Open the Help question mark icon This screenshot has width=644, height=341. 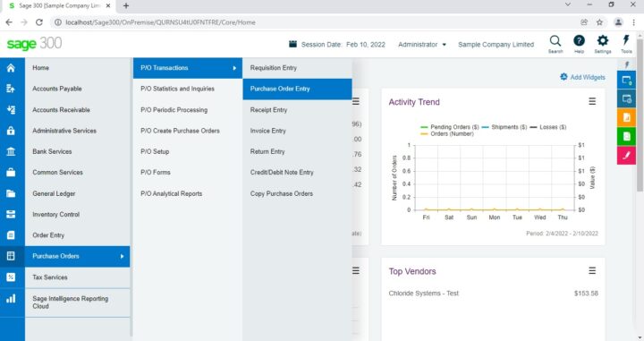(579, 44)
